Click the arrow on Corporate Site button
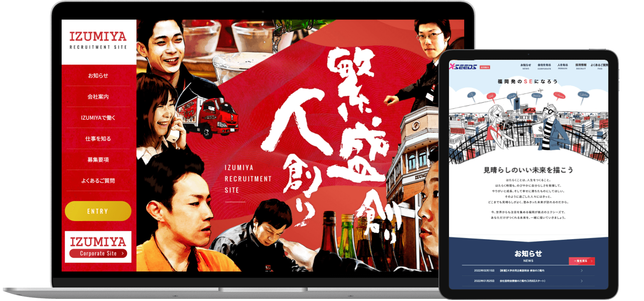This screenshot has height=301, width=644. (x=122, y=254)
